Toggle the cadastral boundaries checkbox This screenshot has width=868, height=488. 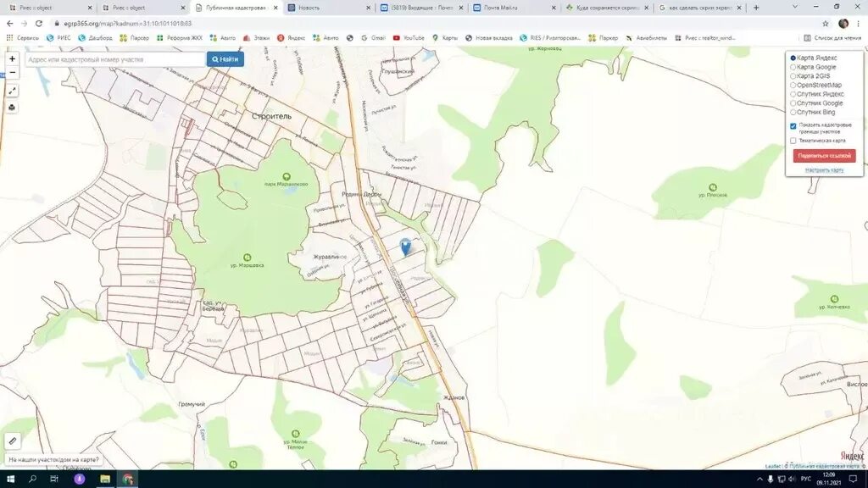(793, 126)
